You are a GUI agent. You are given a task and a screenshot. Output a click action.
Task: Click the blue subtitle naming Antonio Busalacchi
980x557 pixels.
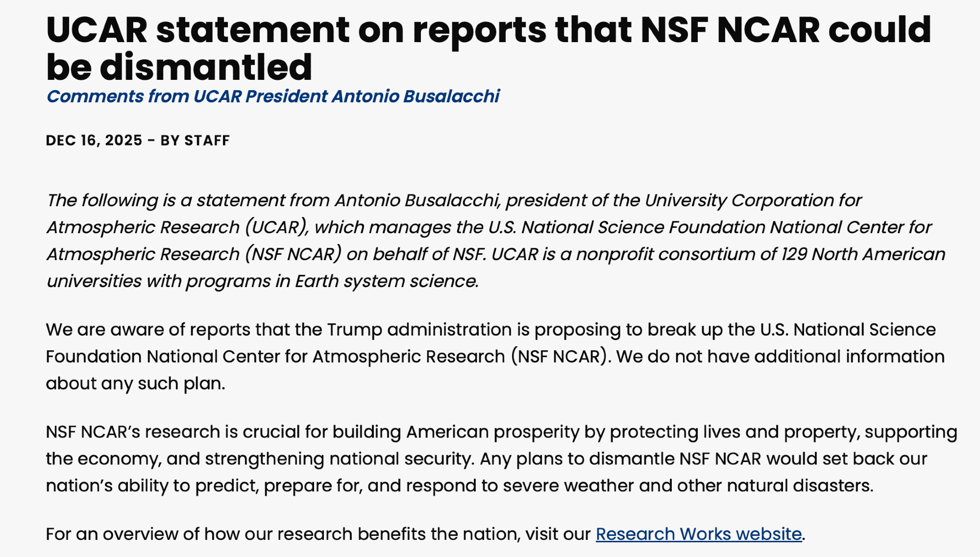(x=272, y=97)
